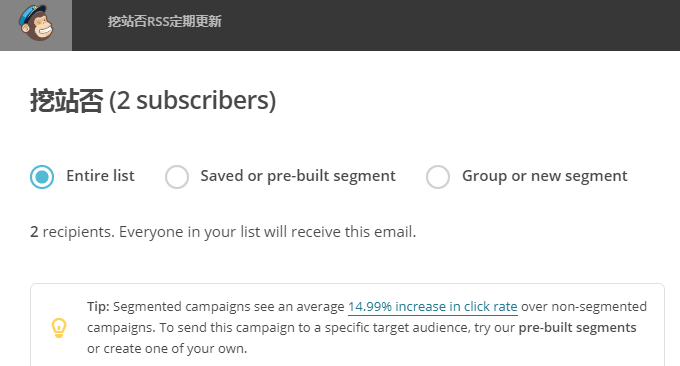This screenshot has height=366, width=680.
Task: Open the 14.99% increase in click rate link
Action: (x=433, y=307)
